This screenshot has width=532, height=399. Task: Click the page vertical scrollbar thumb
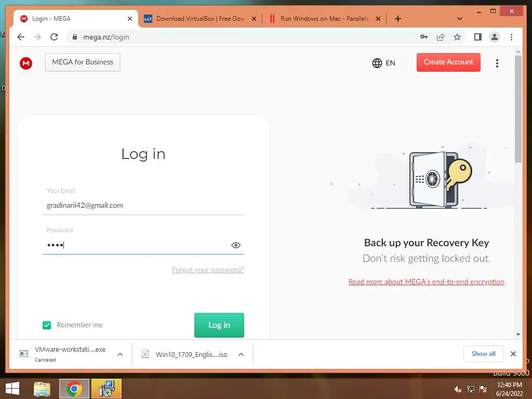518,109
